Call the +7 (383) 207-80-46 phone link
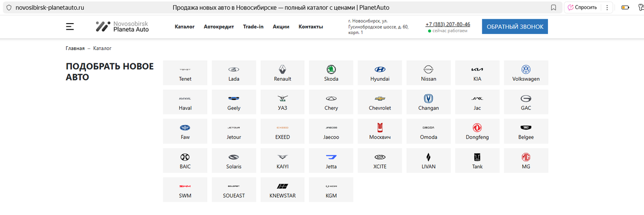This screenshot has width=644, height=215. coord(448,24)
